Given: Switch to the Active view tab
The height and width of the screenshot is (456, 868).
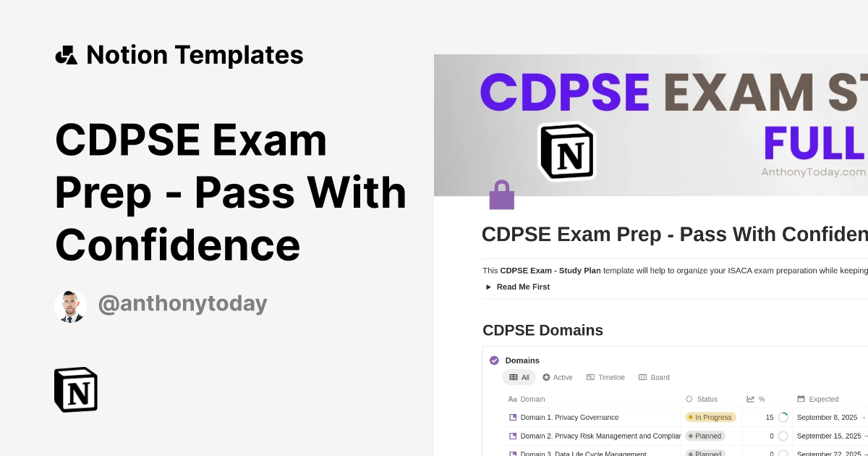Looking at the screenshot, I should tap(557, 377).
